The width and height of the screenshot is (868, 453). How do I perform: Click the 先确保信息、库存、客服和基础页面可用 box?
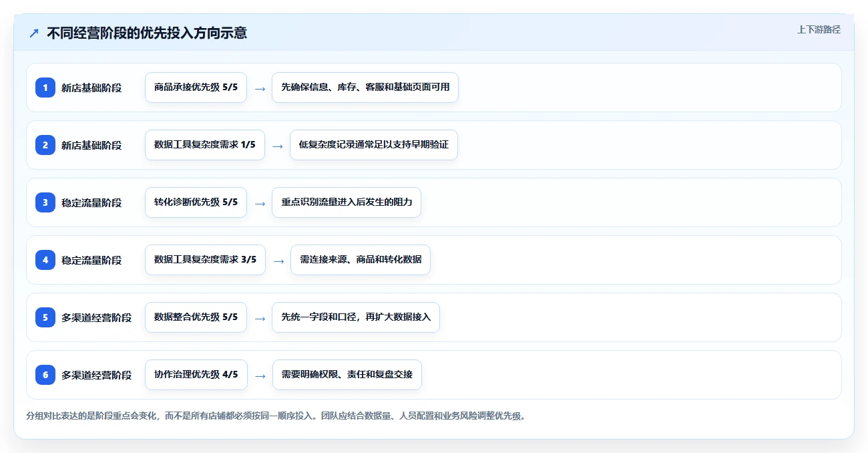(365, 88)
